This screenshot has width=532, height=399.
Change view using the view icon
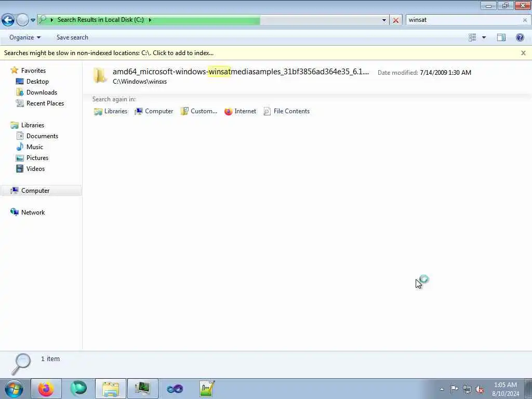472,37
